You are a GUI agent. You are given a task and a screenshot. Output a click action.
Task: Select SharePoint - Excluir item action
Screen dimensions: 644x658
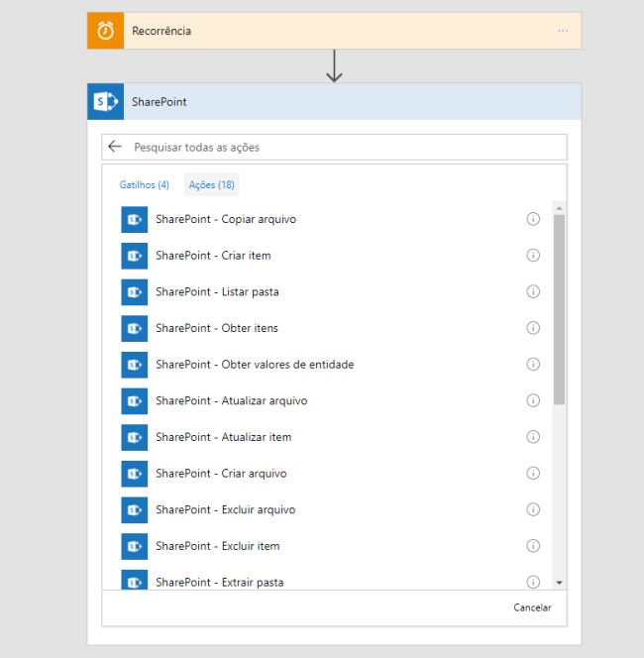[217, 546]
